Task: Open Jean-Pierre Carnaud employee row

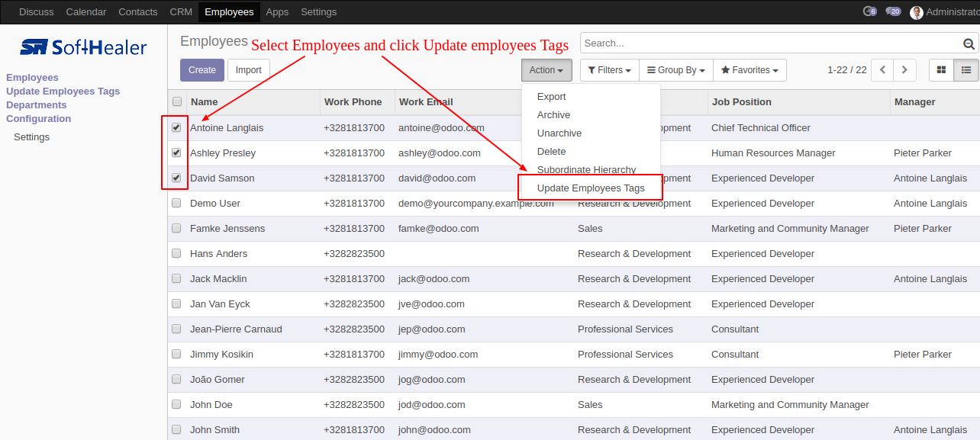Action: [x=574, y=329]
